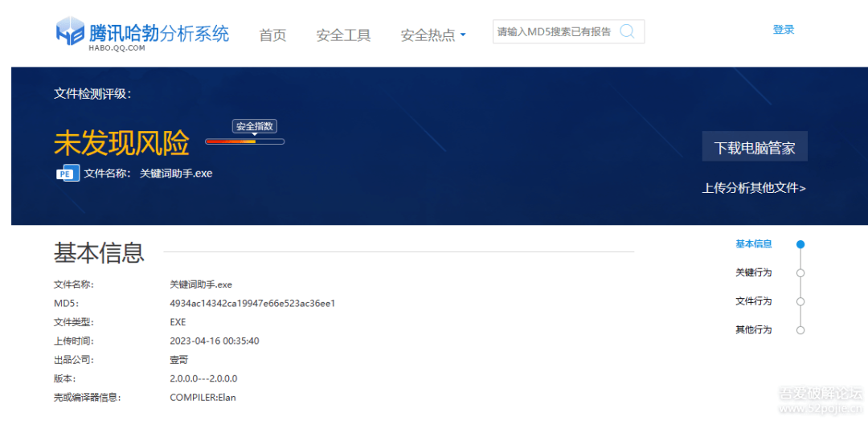Click the 下载电脑管家 button
Image resolution: width=868 pixels, height=421 pixels.
pos(755,146)
